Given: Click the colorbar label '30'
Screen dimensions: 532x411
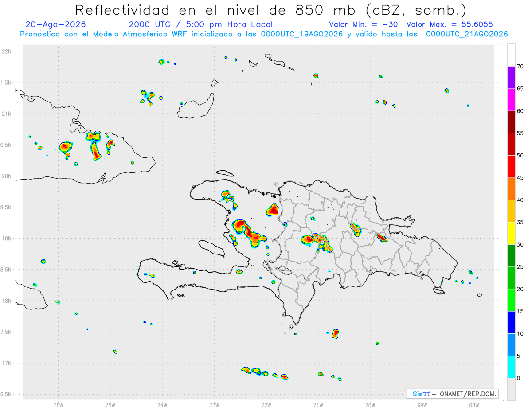Looking at the screenshot, I should (520, 245).
